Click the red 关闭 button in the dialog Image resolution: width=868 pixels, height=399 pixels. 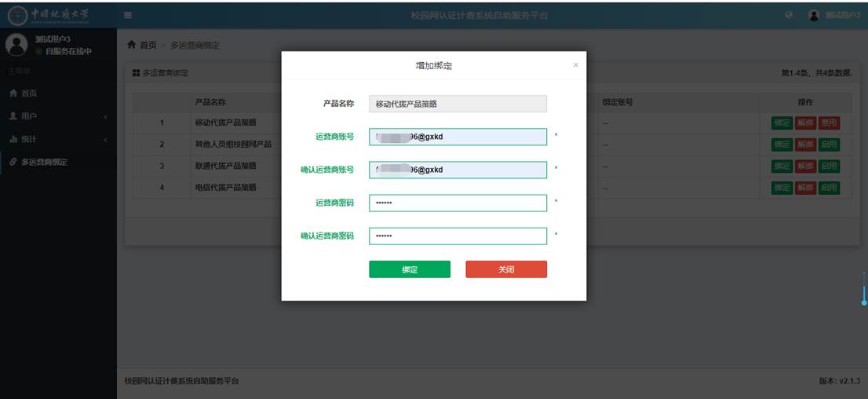pos(506,269)
